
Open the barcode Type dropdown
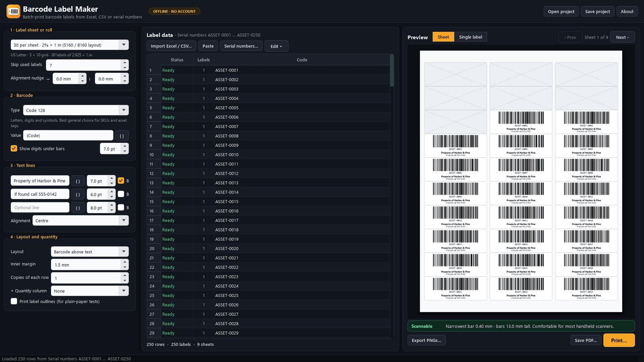(x=76, y=110)
